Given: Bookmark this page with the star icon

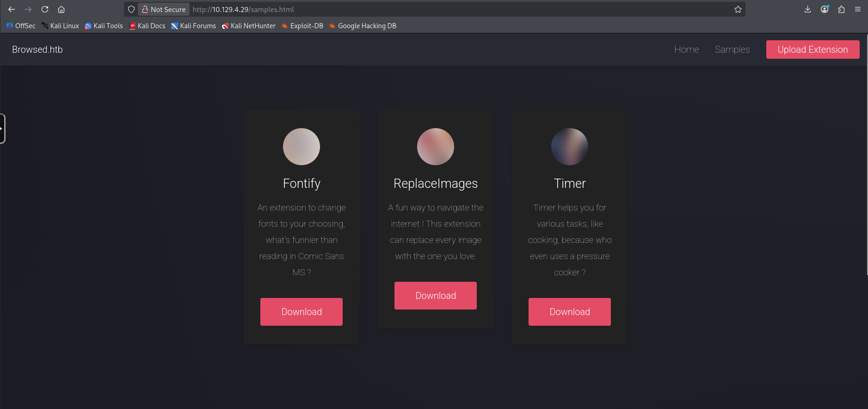Looking at the screenshot, I should click(x=738, y=9).
